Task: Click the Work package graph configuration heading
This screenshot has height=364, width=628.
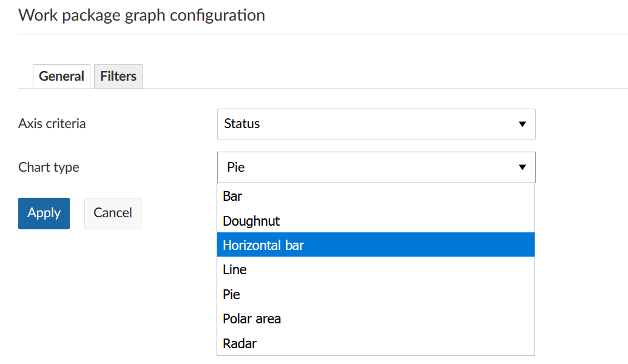Action: tap(141, 15)
